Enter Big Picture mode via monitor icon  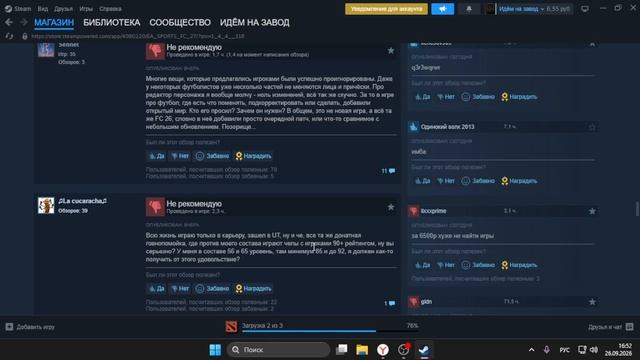[585, 9]
